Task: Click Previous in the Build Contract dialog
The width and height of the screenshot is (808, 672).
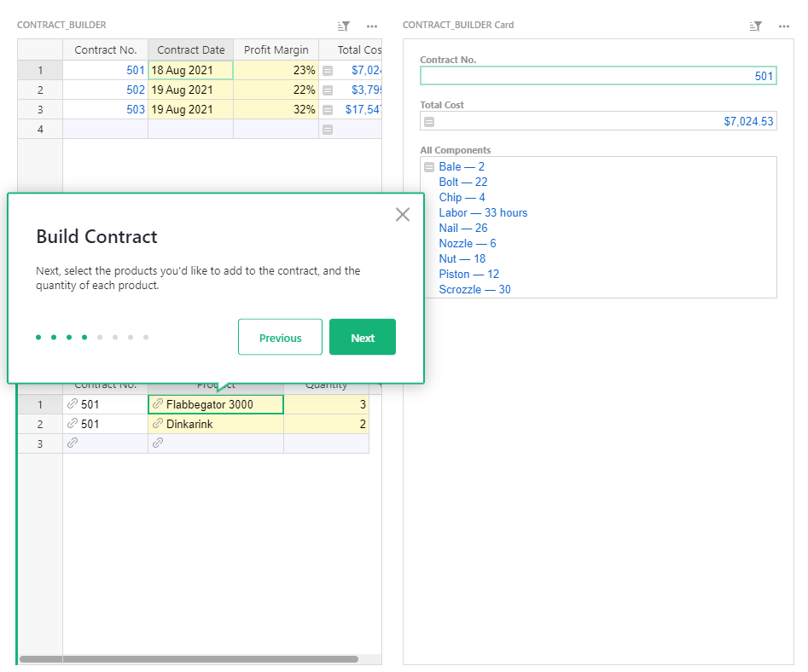Action: [x=280, y=337]
